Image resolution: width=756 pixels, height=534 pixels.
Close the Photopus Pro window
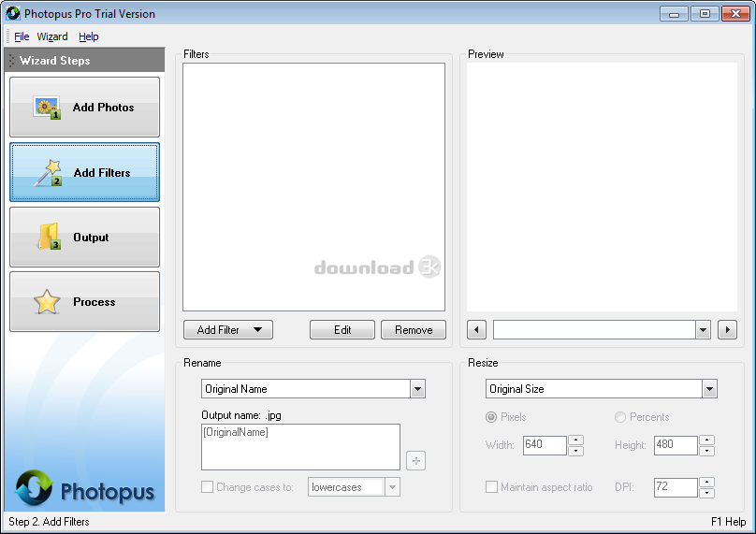[735, 13]
